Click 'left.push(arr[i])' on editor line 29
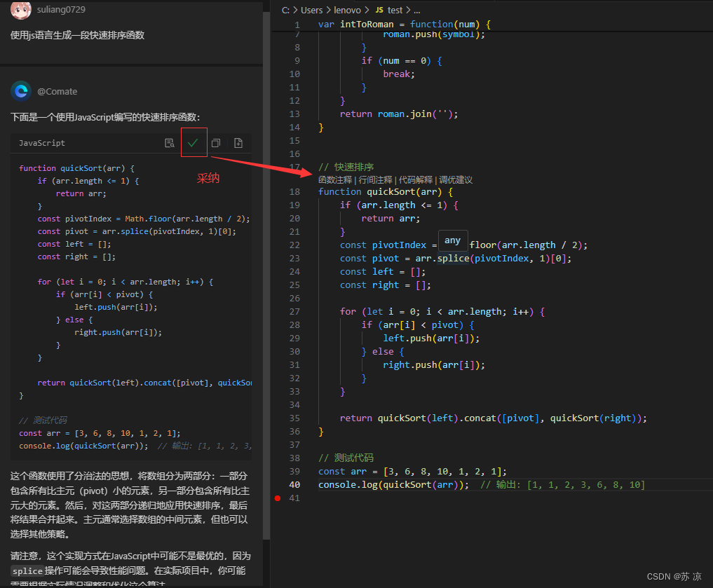713x588 pixels. point(431,339)
